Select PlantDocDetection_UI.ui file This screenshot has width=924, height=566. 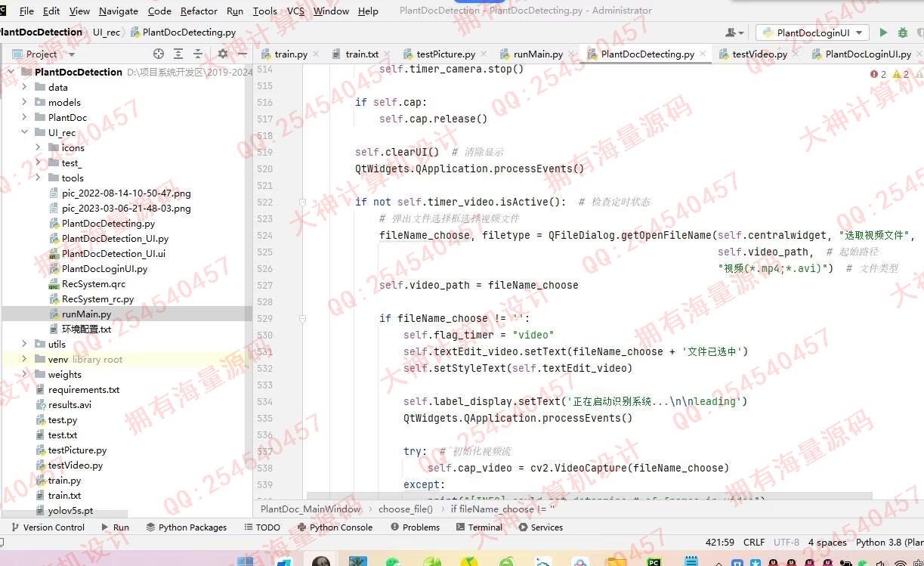(113, 253)
